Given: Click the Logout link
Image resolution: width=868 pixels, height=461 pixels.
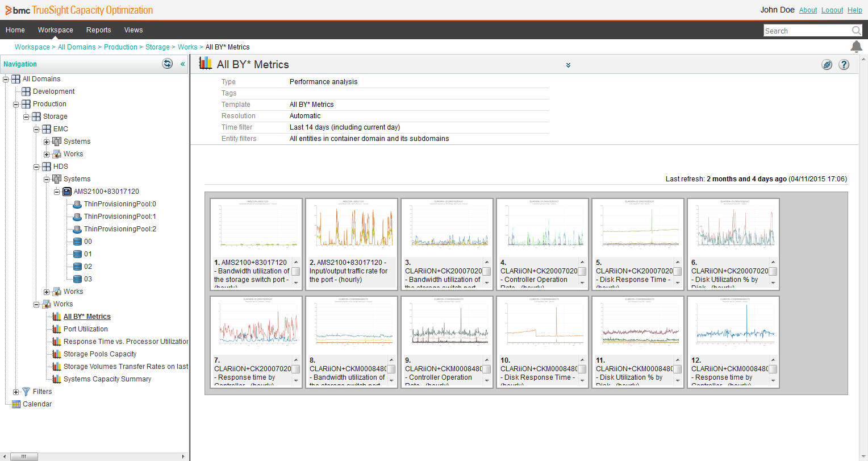Looking at the screenshot, I should point(832,10).
